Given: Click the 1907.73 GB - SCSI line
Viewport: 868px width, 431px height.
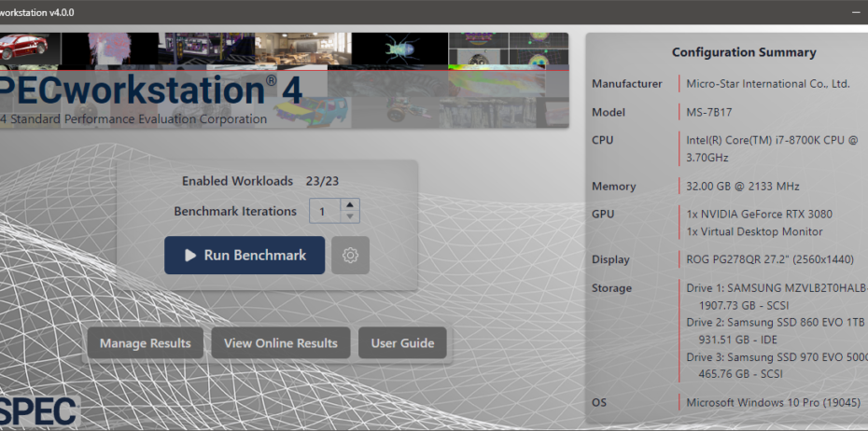Looking at the screenshot, I should [x=744, y=305].
